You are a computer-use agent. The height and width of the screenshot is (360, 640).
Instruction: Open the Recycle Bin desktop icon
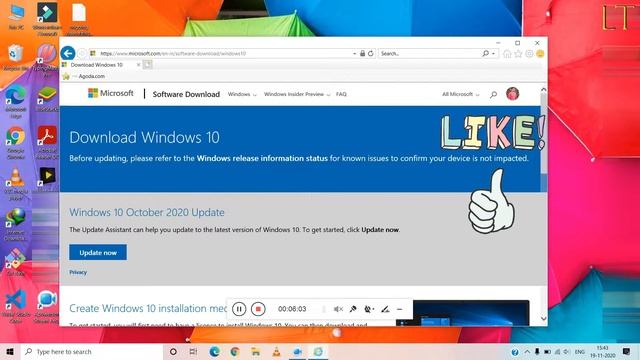coord(16,58)
